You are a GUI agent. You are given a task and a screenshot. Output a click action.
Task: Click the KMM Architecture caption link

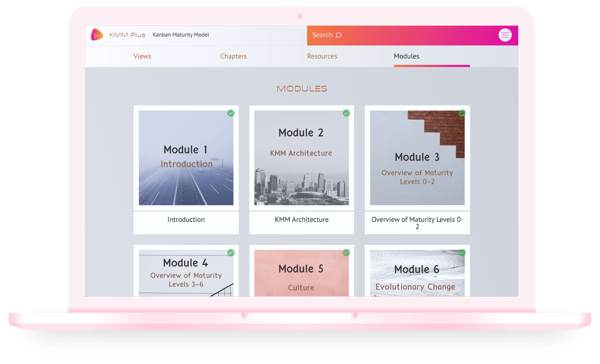pyautogui.click(x=302, y=220)
